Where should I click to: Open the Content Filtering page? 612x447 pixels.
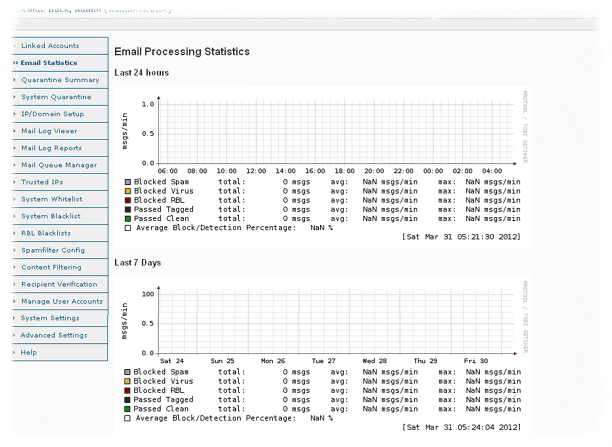pyautogui.click(x=50, y=267)
